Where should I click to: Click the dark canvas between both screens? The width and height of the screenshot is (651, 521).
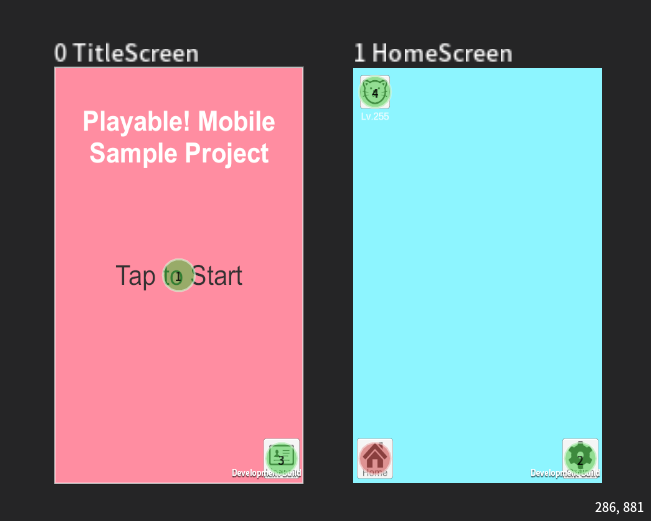[x=328, y=275]
